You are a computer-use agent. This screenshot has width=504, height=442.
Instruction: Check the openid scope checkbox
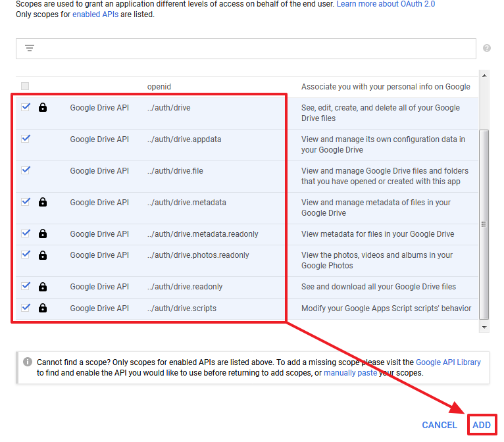25,86
